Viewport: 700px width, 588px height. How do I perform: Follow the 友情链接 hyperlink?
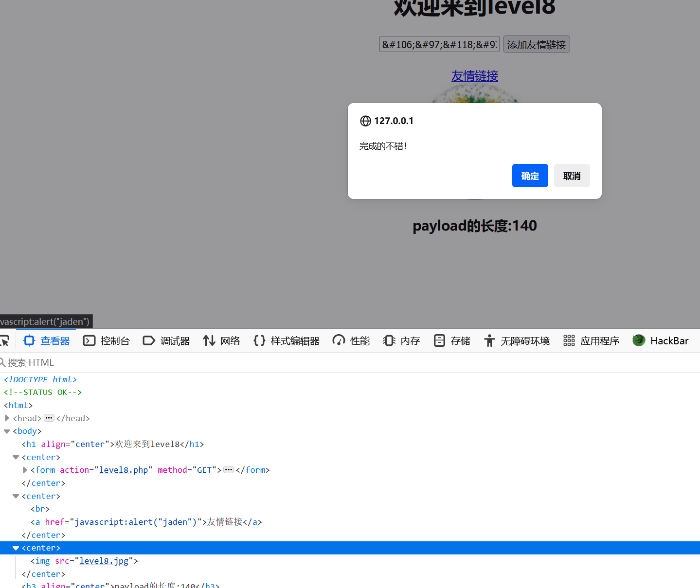(x=474, y=76)
